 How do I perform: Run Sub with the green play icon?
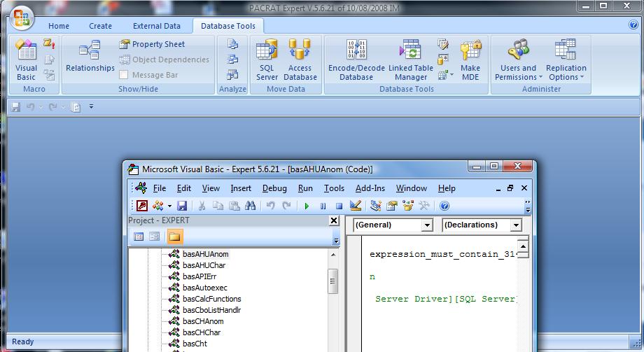click(x=307, y=206)
